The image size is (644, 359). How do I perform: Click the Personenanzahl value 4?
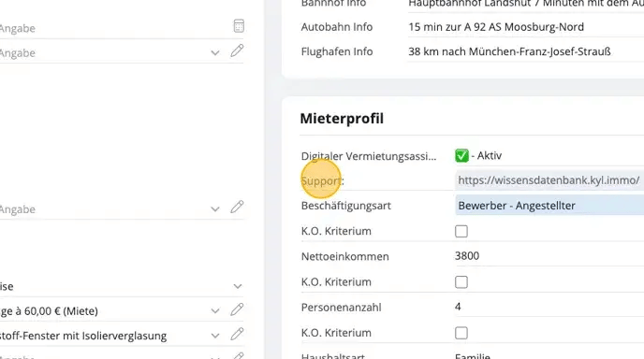pyautogui.click(x=458, y=307)
